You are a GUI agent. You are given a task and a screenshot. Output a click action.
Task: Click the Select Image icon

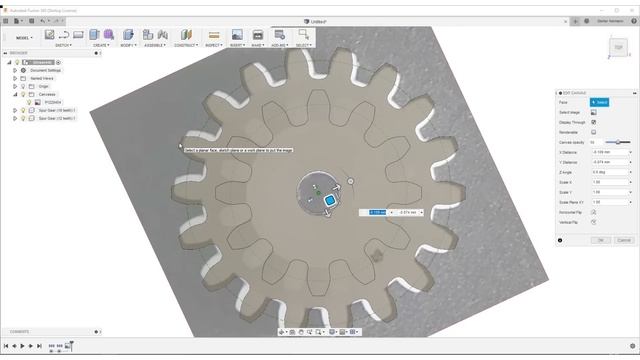point(593,112)
